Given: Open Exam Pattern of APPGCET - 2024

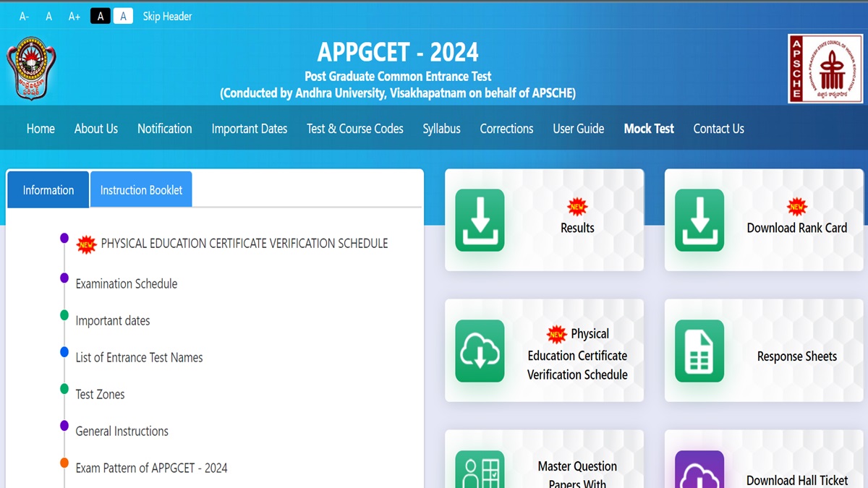Looking at the screenshot, I should 151,468.
